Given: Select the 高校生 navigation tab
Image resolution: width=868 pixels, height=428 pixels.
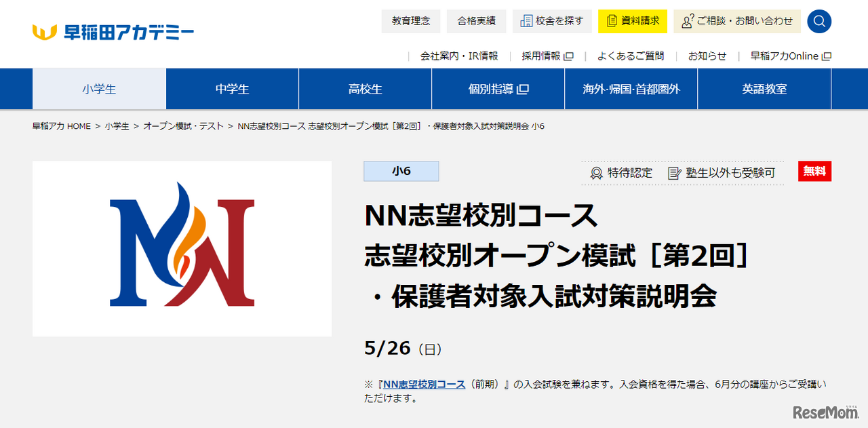Looking at the screenshot, I should (365, 89).
